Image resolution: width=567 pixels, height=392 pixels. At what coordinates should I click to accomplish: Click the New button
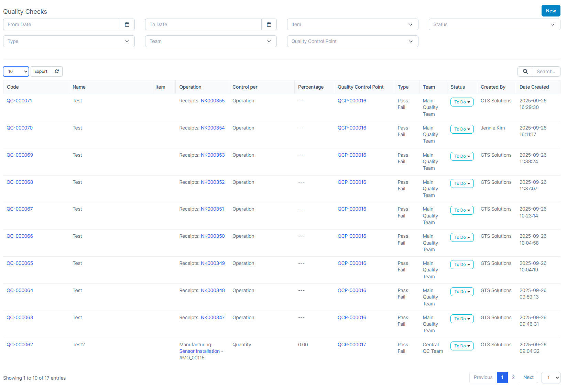click(x=550, y=11)
